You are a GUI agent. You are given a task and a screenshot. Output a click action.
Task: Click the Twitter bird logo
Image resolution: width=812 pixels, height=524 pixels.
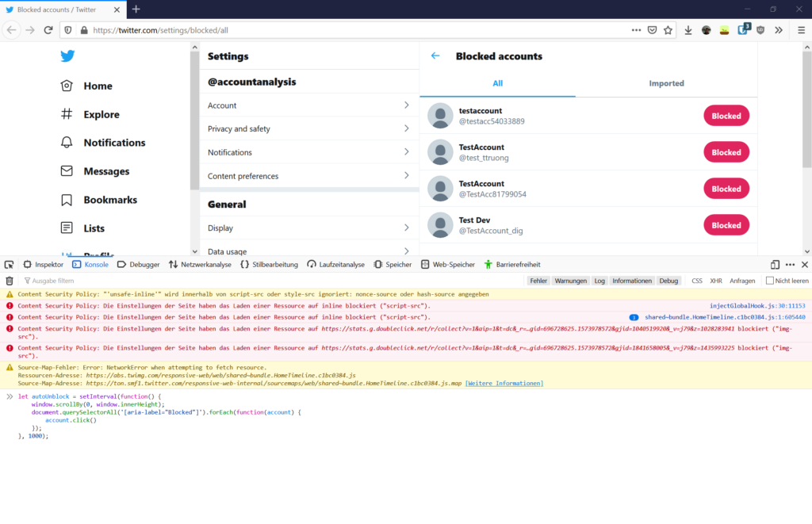pyautogui.click(x=67, y=56)
